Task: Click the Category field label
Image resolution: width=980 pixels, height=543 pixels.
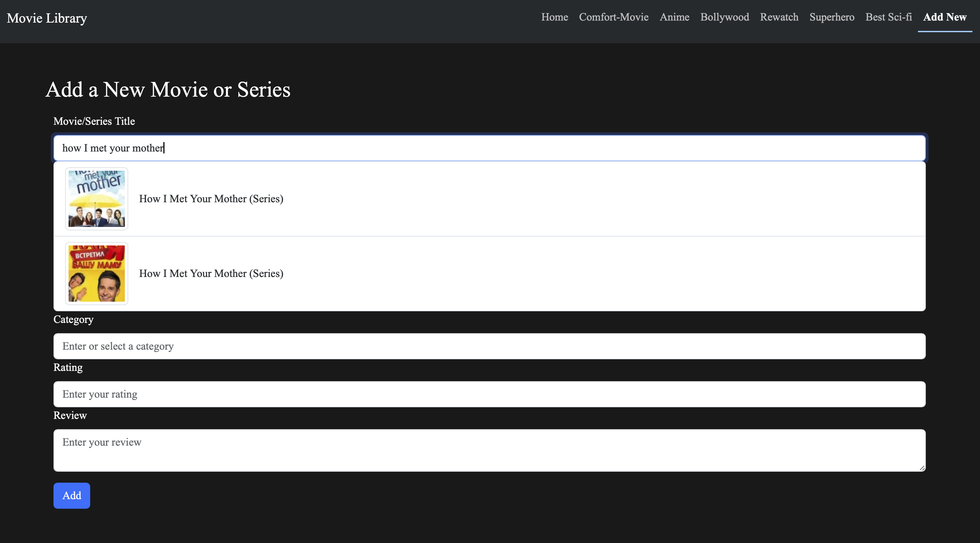Action: [x=73, y=319]
